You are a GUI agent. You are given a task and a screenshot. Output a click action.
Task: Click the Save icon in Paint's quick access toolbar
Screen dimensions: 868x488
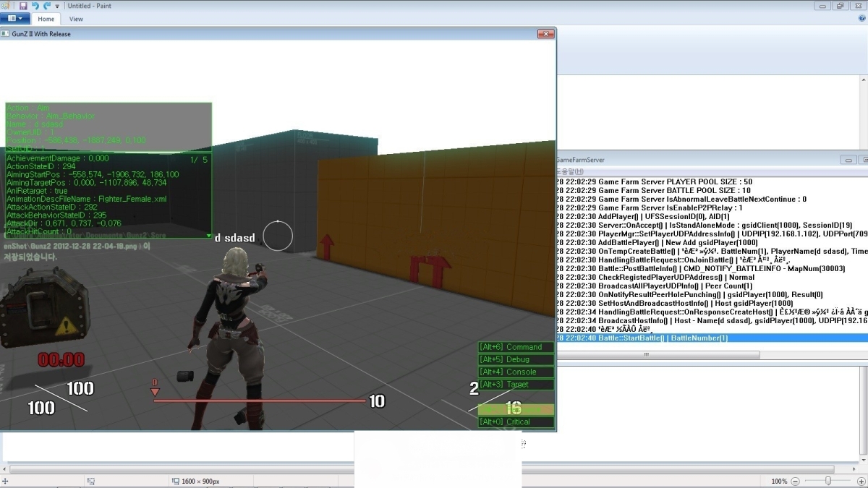pyautogui.click(x=23, y=6)
